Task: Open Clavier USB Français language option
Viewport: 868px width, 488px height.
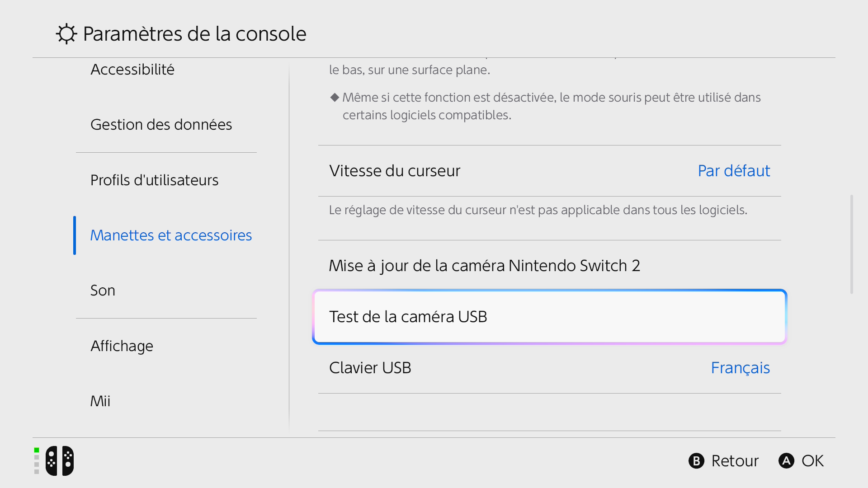Action: coord(740,368)
